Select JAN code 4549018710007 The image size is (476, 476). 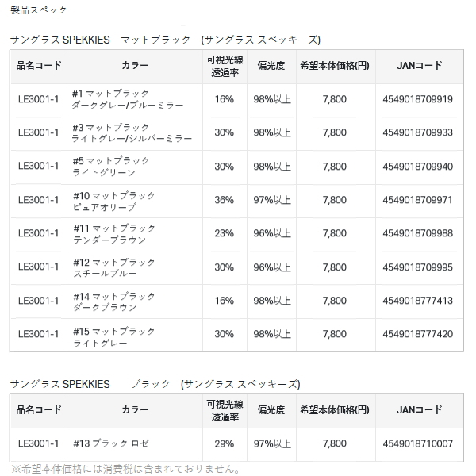tap(417, 443)
